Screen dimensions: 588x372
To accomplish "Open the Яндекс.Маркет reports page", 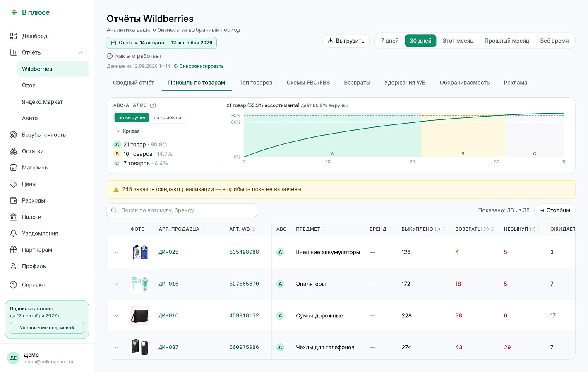I will (53, 102).
